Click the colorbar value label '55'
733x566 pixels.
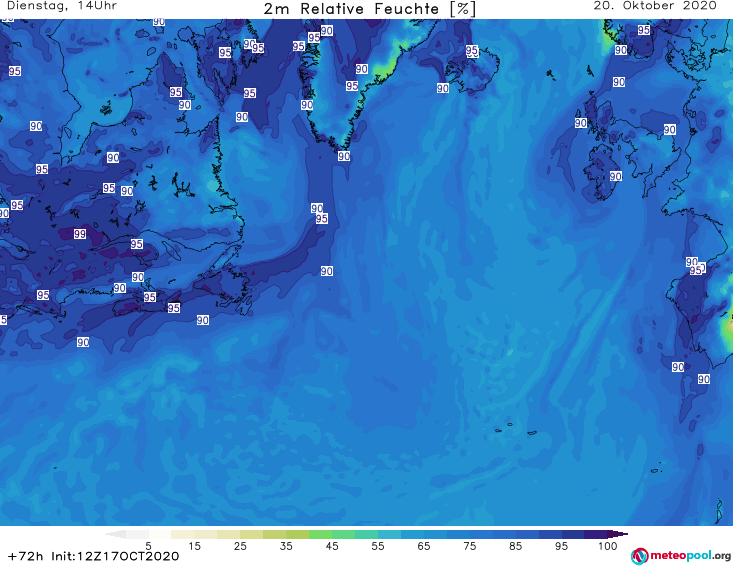378,546
